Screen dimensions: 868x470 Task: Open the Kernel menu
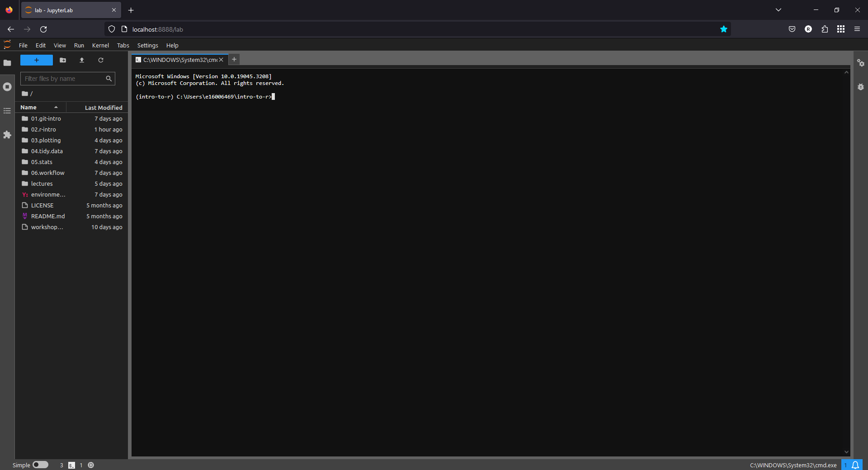tap(100, 45)
